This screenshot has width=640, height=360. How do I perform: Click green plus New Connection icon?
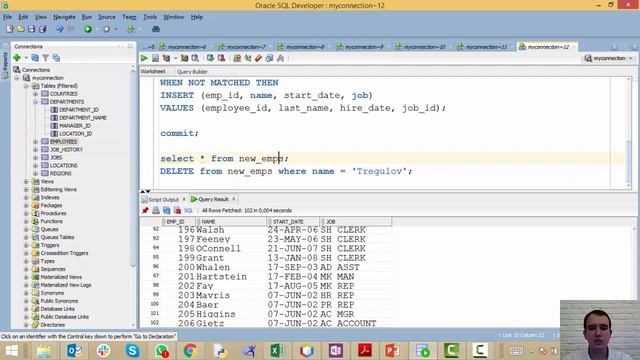[17, 58]
